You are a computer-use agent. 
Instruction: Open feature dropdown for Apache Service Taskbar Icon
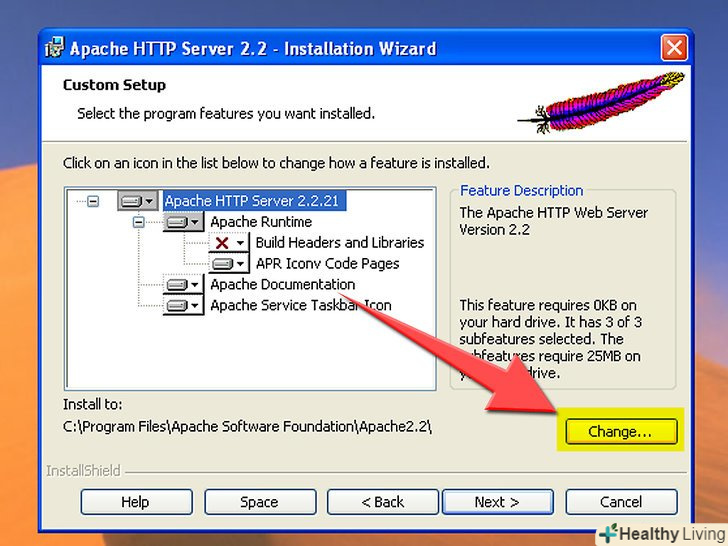tap(183, 306)
